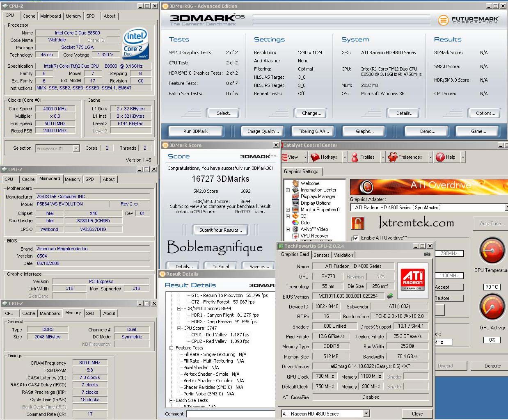Open the dropdown arrow next to Hotkeys
The width and height of the screenshot is (508, 420).
point(344,157)
